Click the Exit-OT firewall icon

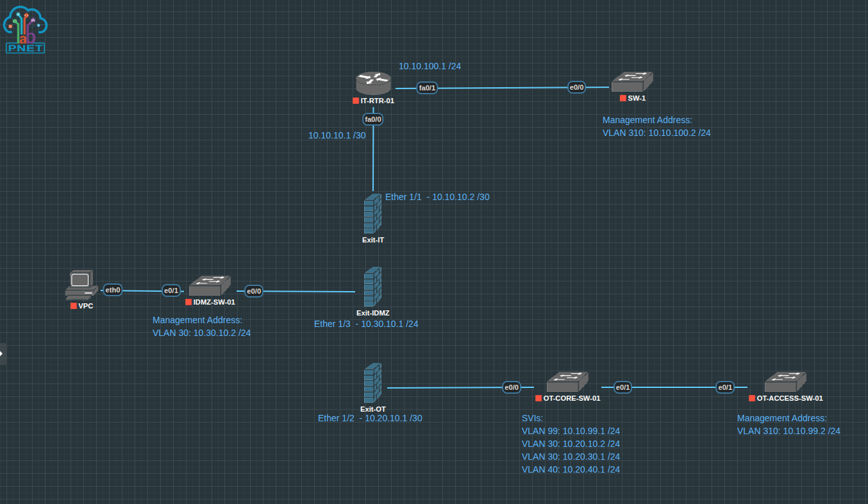372,383
